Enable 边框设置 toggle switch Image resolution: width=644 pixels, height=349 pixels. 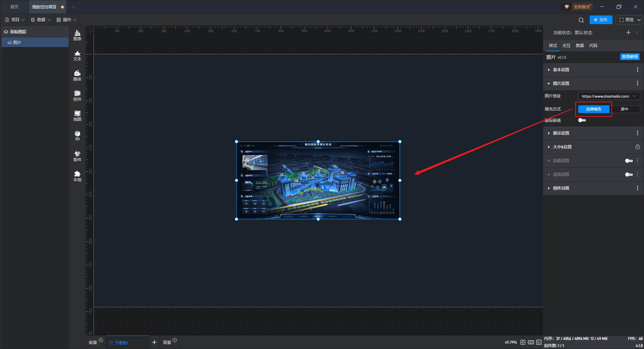click(x=629, y=161)
